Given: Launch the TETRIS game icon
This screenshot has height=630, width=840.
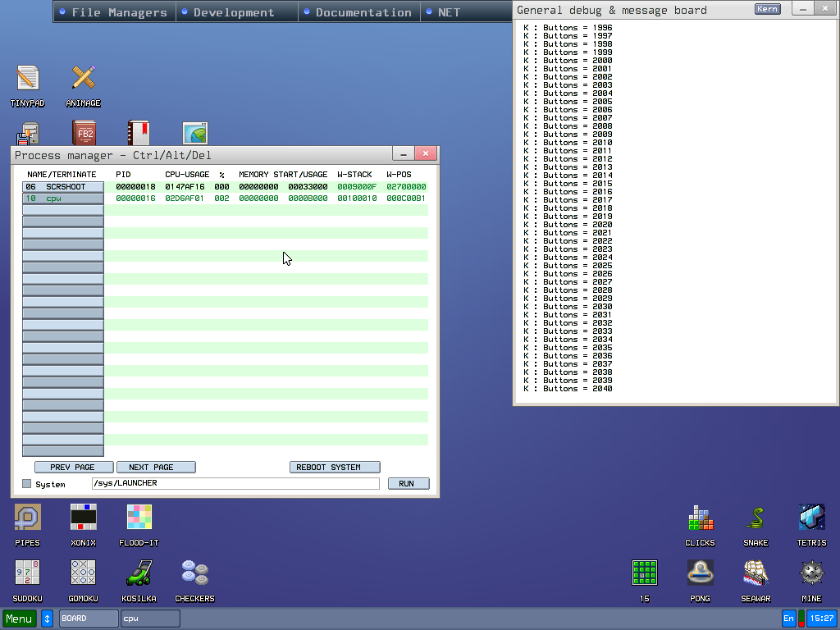Looking at the screenshot, I should tap(811, 518).
